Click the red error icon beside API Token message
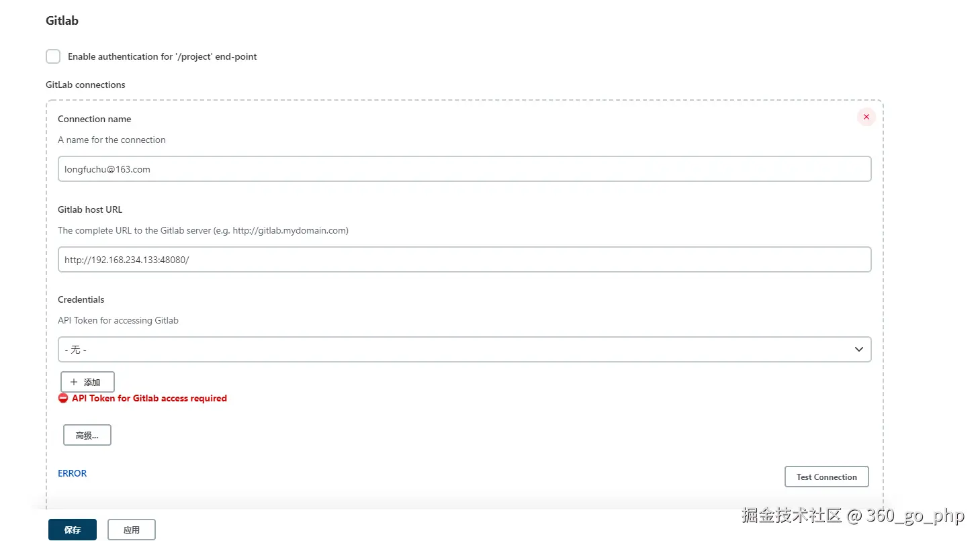Viewport: 980px width, 541px height. tap(63, 398)
